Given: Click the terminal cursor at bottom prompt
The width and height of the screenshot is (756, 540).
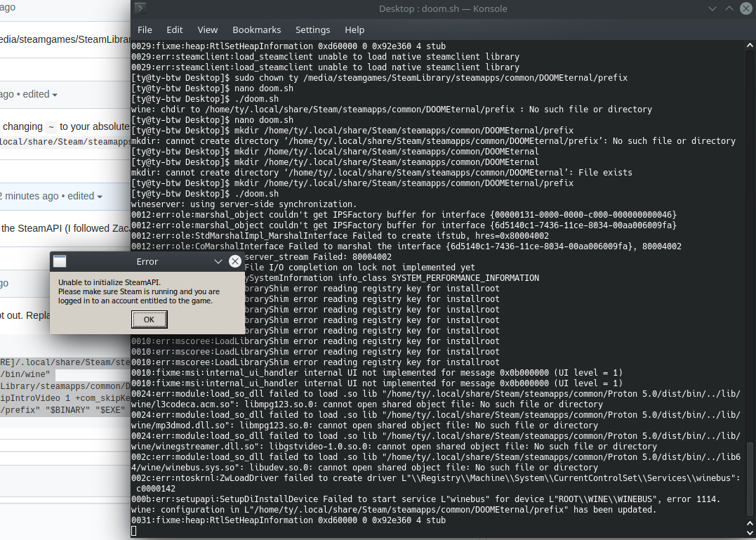Looking at the screenshot, I should (x=134, y=531).
